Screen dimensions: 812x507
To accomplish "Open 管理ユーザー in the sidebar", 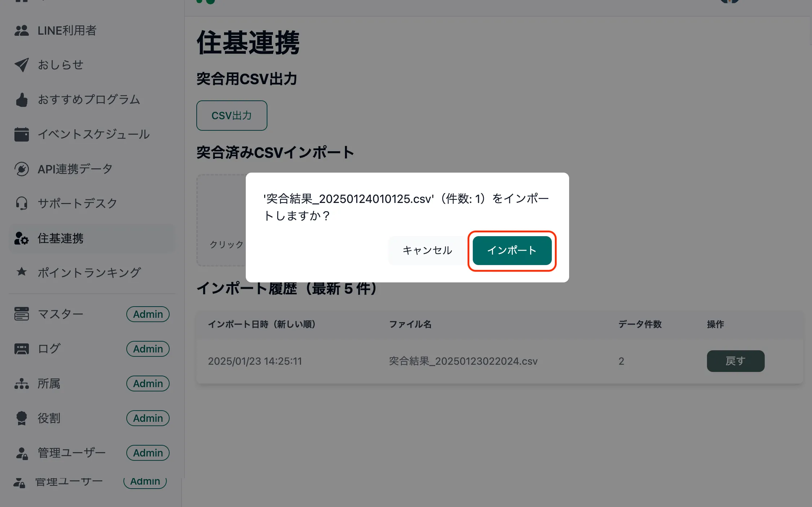I will tap(71, 453).
